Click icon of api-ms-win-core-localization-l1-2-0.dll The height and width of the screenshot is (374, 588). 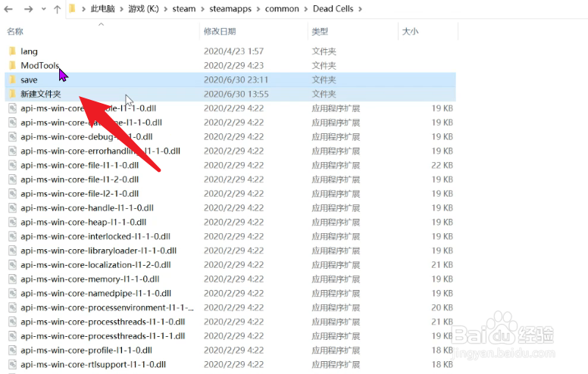(12, 264)
